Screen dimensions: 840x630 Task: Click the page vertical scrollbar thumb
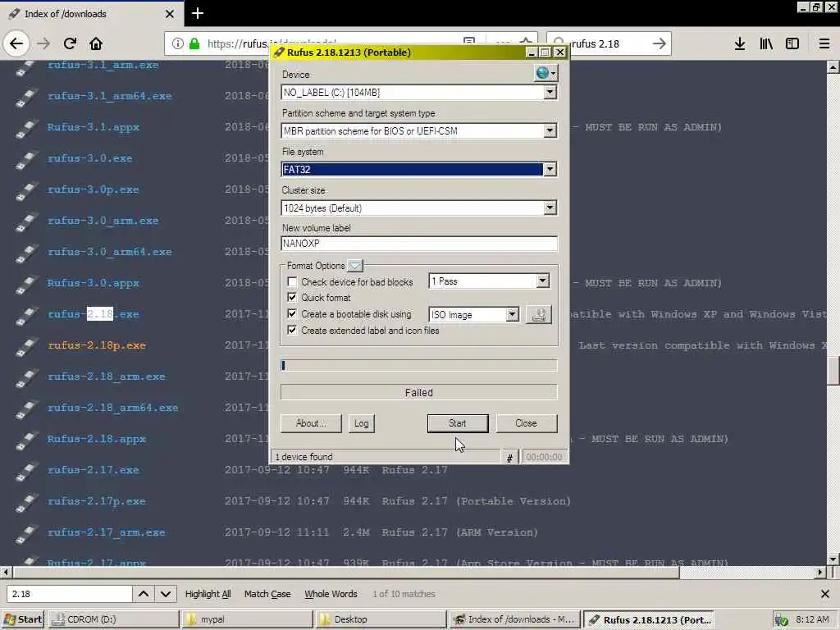click(833, 370)
